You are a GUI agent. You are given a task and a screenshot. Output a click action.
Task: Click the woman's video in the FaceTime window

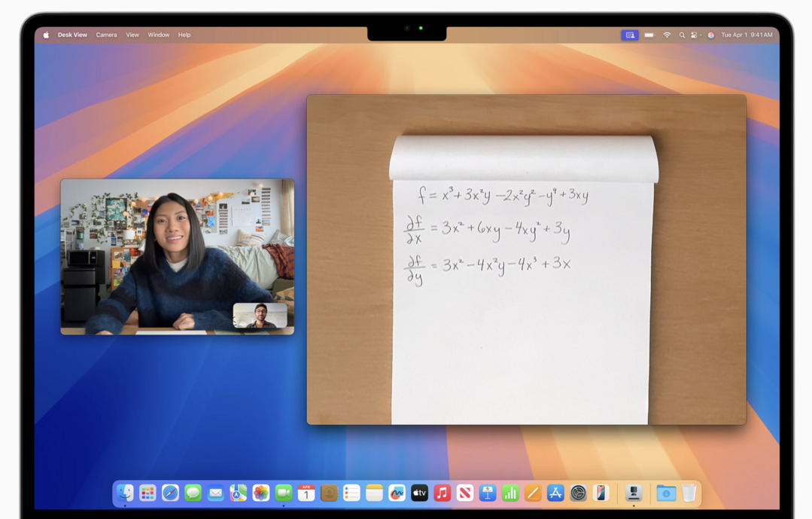click(x=177, y=257)
